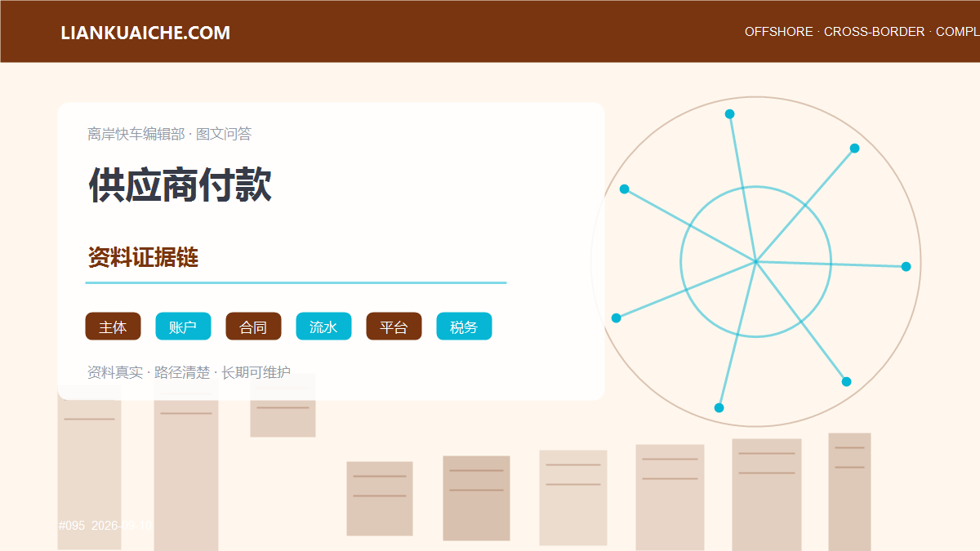Click the #095 date stamp at bottom left
980x551 pixels.
pyautogui.click(x=105, y=526)
